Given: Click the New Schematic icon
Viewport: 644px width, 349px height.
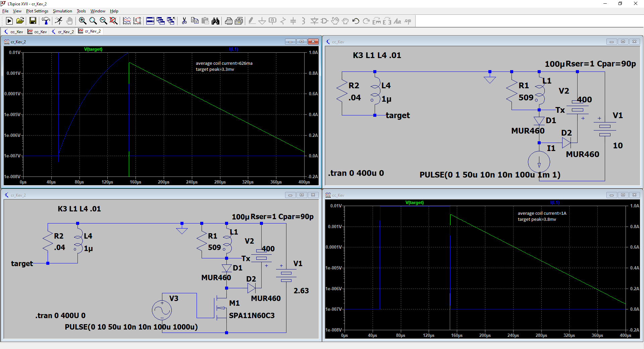Looking at the screenshot, I should pyautogui.click(x=9, y=21).
